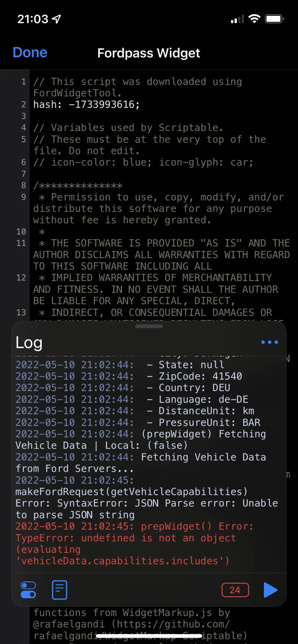Tap 'vehicleData.capabilities.includes' error text
The image size is (298, 644).
coord(122,561)
